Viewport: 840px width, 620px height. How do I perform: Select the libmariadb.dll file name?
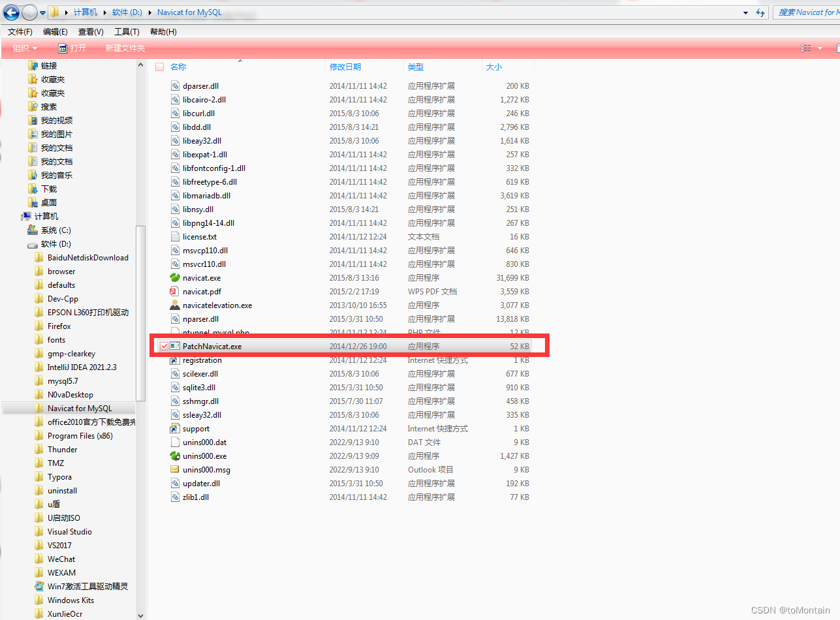pyautogui.click(x=206, y=196)
